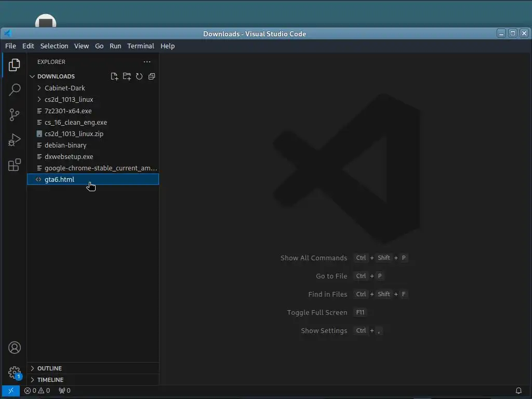The height and width of the screenshot is (399, 532).
Task: Click the F11 keybinding hint
Action: [x=361, y=312]
